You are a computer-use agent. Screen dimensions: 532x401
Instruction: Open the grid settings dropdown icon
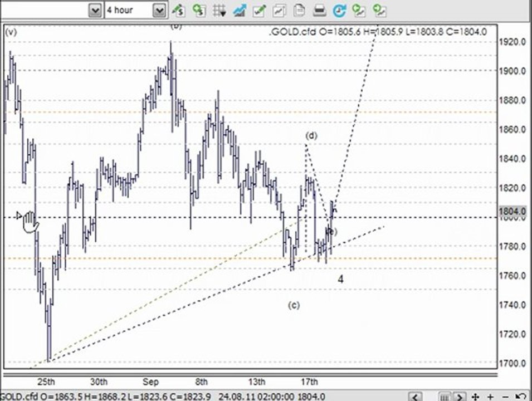(x=219, y=11)
